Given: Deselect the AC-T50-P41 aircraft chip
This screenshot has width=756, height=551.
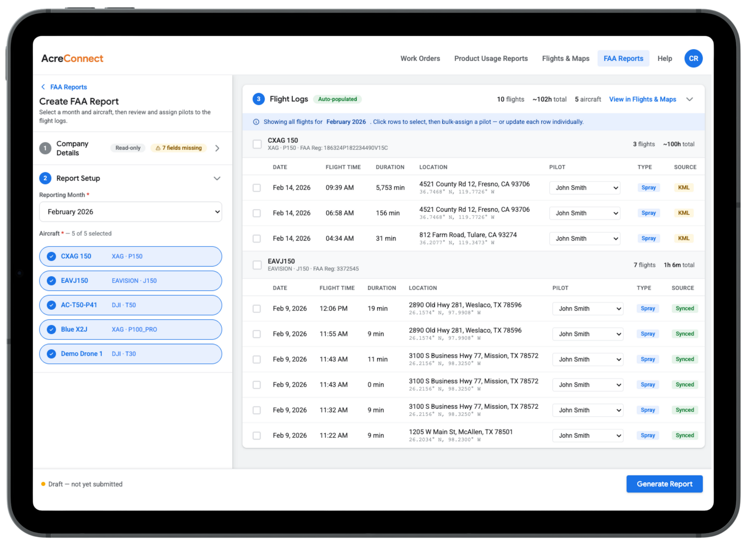Looking at the screenshot, I should (x=130, y=305).
